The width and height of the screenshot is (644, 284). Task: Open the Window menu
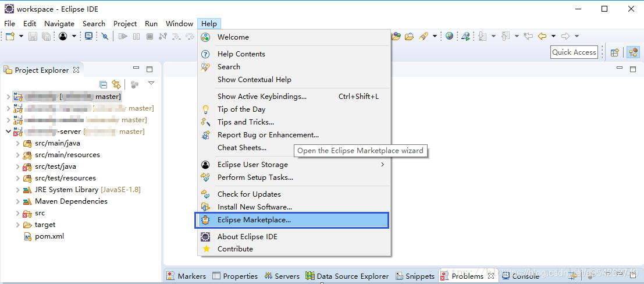pos(180,23)
